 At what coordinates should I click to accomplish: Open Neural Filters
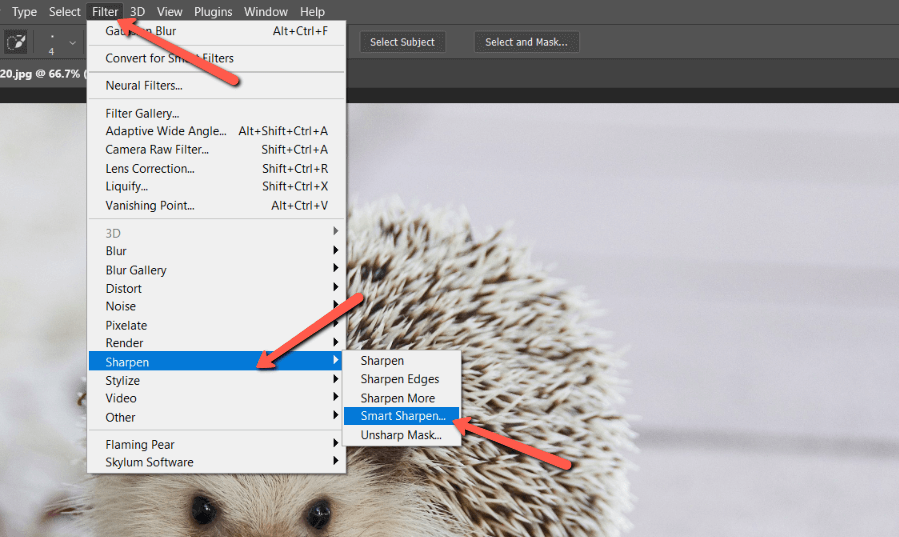click(x=144, y=86)
